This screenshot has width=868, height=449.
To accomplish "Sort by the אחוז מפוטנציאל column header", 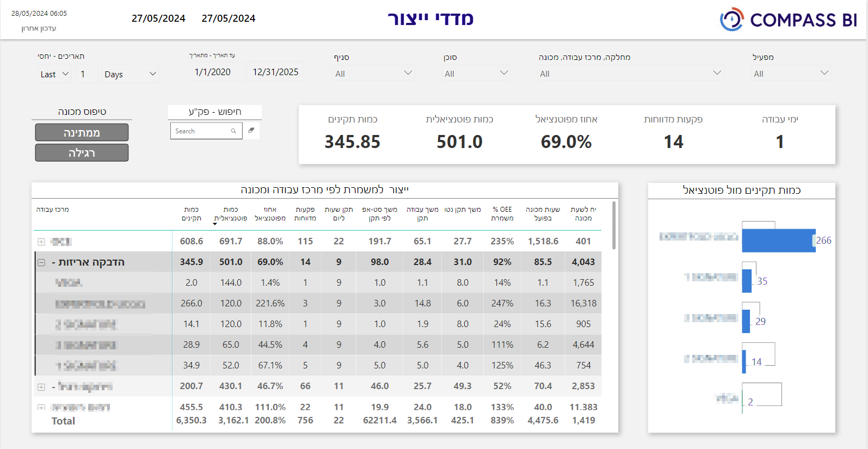I will 270,214.
